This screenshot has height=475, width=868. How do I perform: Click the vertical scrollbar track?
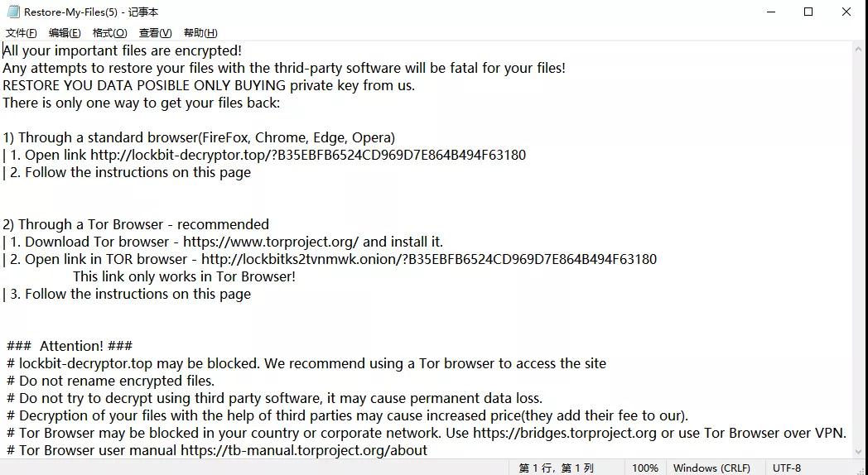point(859,251)
